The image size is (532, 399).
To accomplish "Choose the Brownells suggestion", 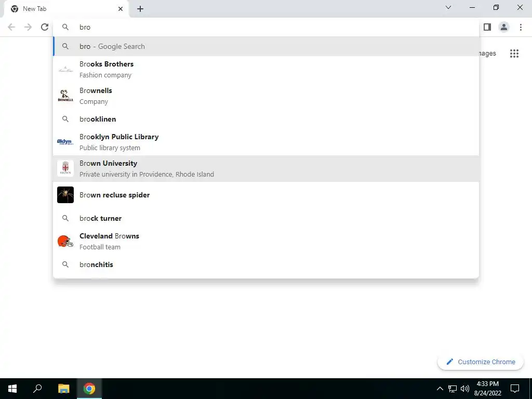I will tap(266, 96).
